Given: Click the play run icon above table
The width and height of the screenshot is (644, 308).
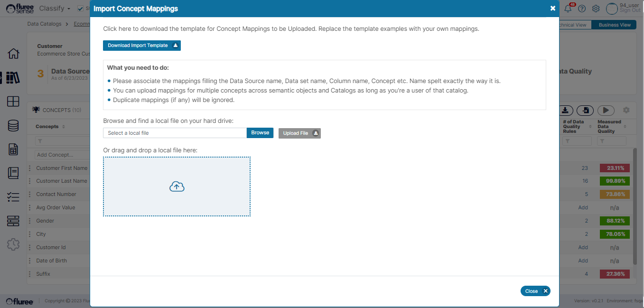Looking at the screenshot, I should coord(606,110).
